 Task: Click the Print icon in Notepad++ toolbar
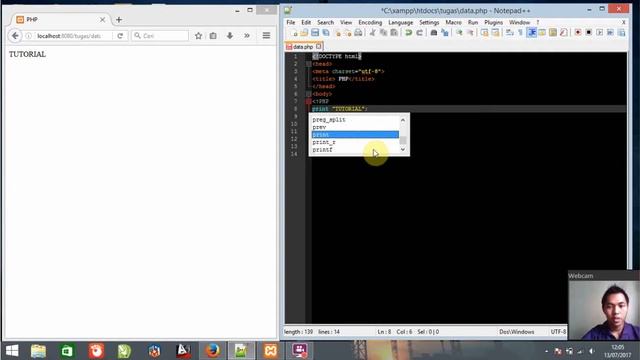[358, 33]
